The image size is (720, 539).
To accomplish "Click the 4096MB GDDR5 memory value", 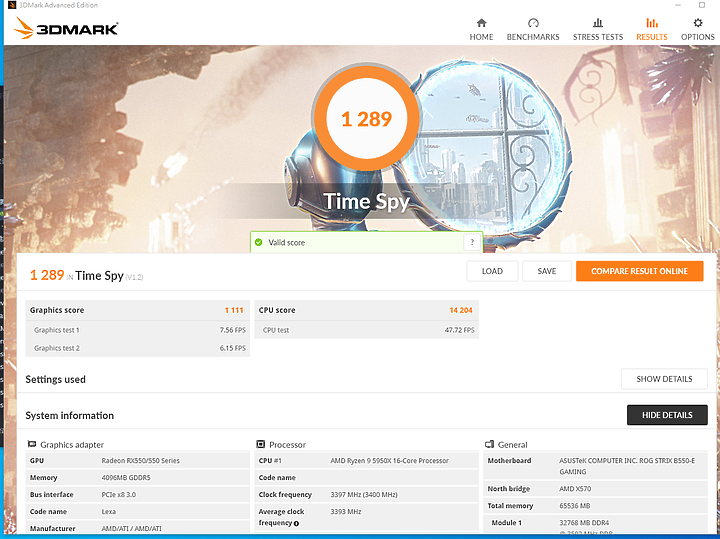I will 126,477.
